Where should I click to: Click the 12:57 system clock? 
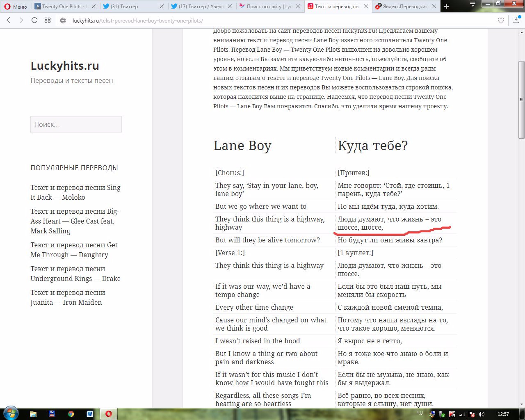coord(503,414)
